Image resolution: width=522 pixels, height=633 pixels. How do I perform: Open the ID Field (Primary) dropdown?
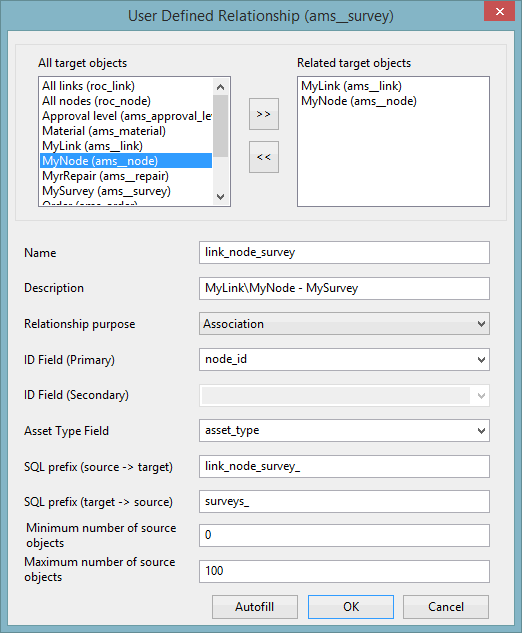coord(344,359)
